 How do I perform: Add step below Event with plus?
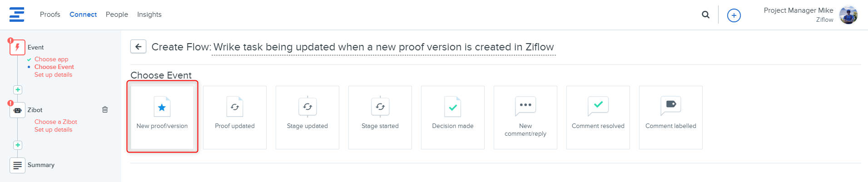[18, 90]
